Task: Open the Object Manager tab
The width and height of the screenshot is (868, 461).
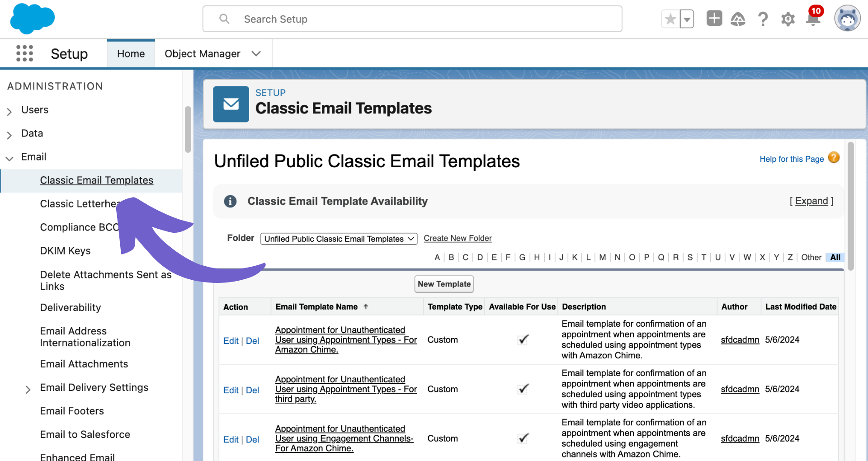Action: (202, 53)
